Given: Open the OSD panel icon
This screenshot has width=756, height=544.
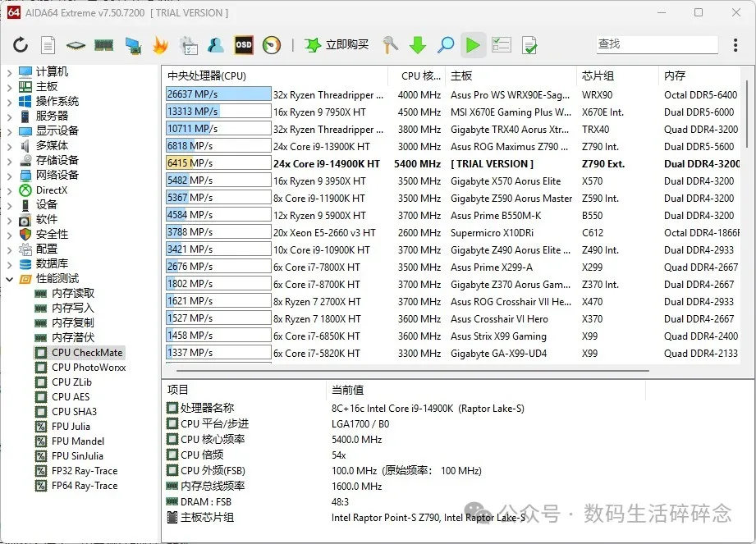Looking at the screenshot, I should pos(244,45).
